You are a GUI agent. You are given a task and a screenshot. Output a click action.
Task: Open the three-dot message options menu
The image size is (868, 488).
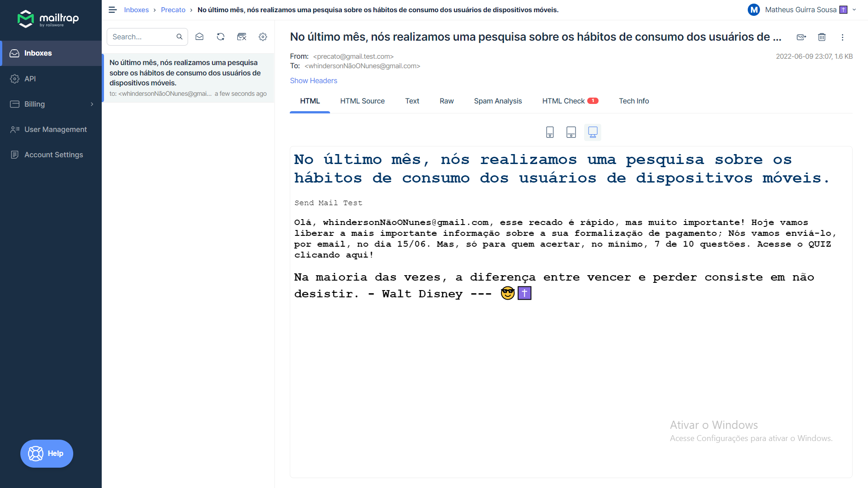click(842, 37)
